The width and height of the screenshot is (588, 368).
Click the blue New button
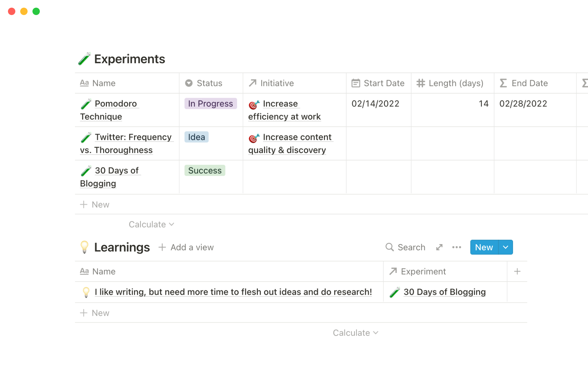point(484,247)
